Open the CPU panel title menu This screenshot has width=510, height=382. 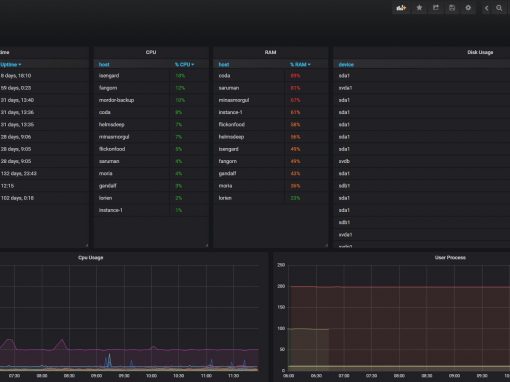point(151,52)
